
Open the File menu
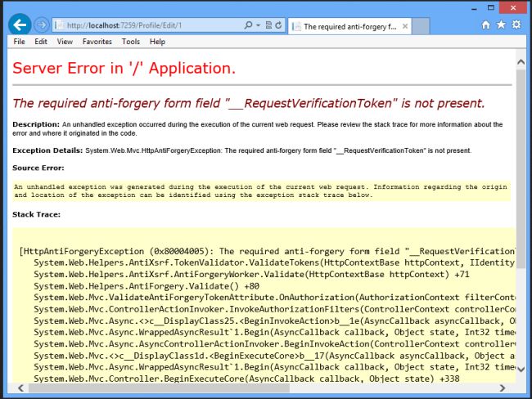click(20, 42)
